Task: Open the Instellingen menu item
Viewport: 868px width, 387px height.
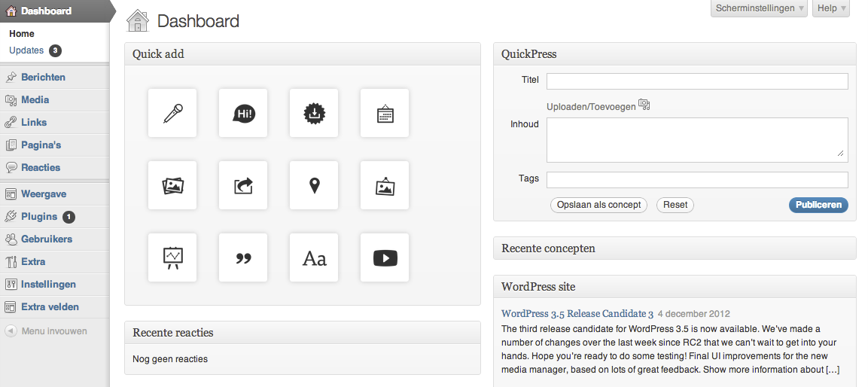Action: point(48,285)
